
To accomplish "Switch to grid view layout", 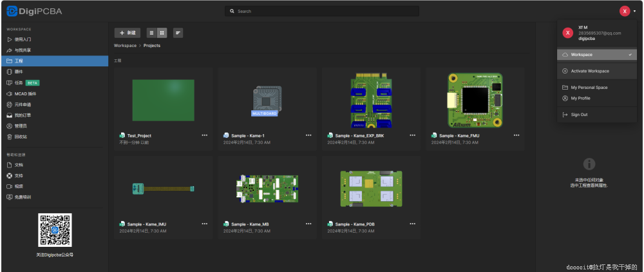I will pos(162,32).
